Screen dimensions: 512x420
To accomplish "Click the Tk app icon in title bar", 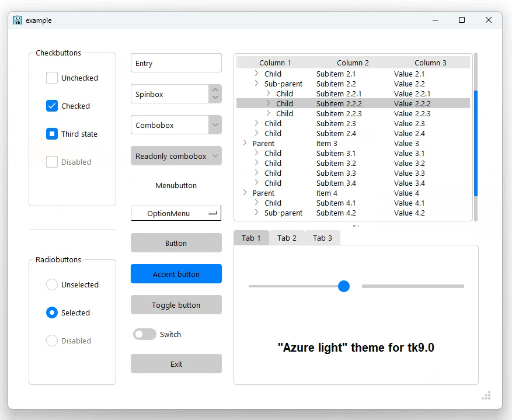I will click(x=18, y=20).
